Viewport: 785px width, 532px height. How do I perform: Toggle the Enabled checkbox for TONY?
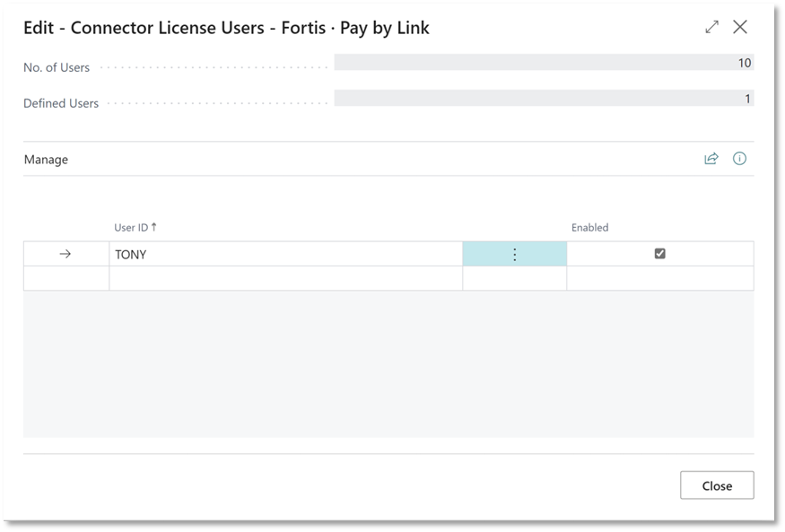pos(659,254)
